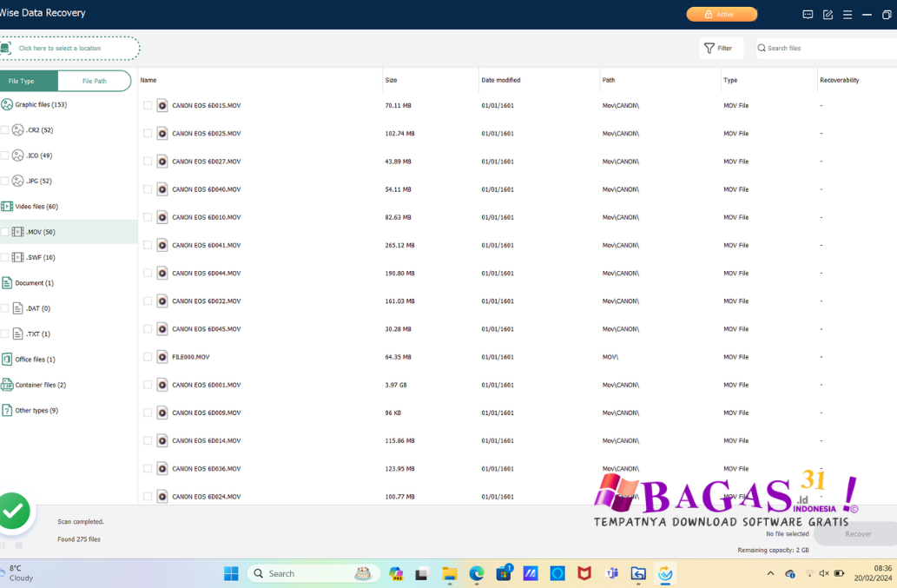This screenshot has width=897, height=588.
Task: Open File Explorer from the taskbar
Action: 450,574
